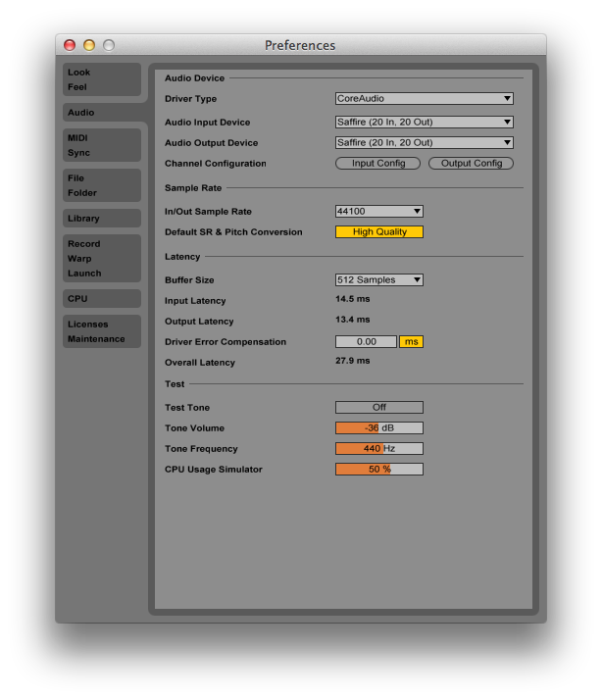Minimize Preferences with the yellow button

pos(89,45)
